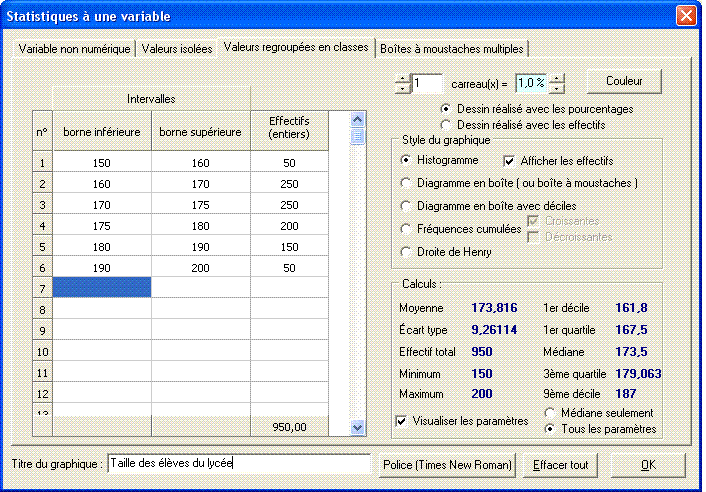This screenshot has width=706, height=492.
Task: Click the 1,0 % percentage field
Action: [531, 83]
